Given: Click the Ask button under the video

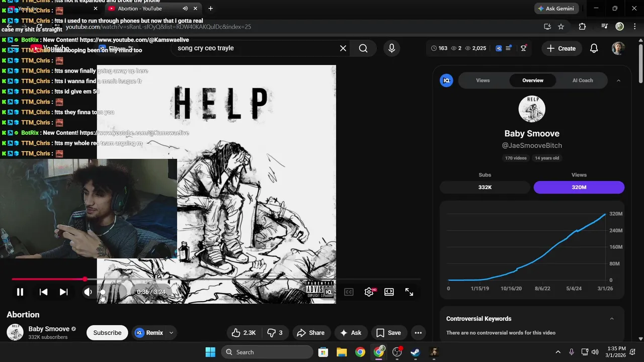Looking at the screenshot, I should point(351,333).
